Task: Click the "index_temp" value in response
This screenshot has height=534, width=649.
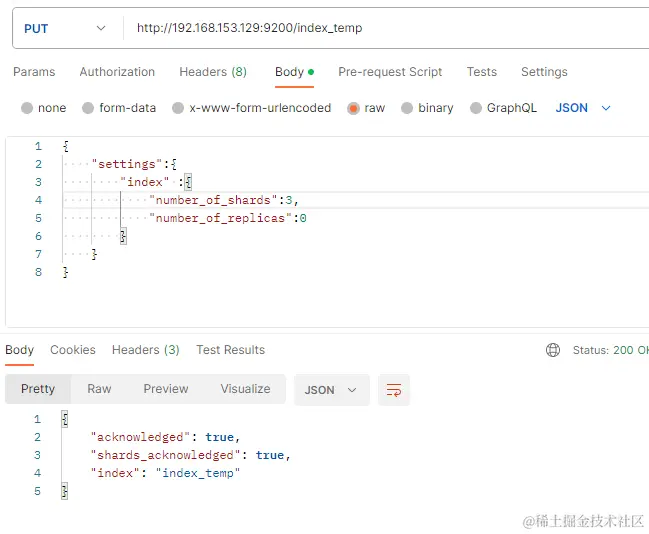Action: (198, 473)
